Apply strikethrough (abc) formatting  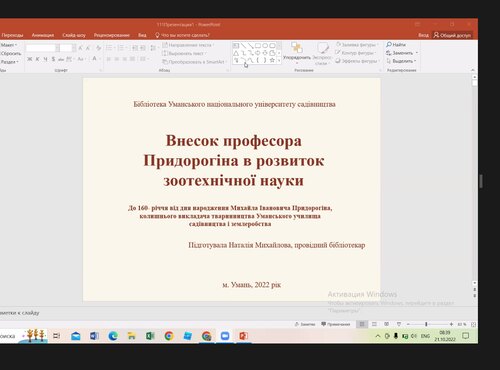pos(61,59)
